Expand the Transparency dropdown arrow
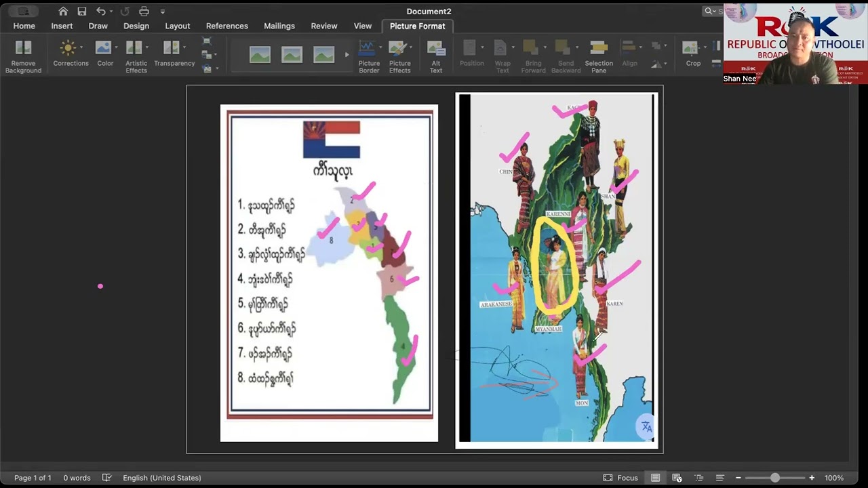Image resolution: width=868 pixels, height=488 pixels. (184, 47)
